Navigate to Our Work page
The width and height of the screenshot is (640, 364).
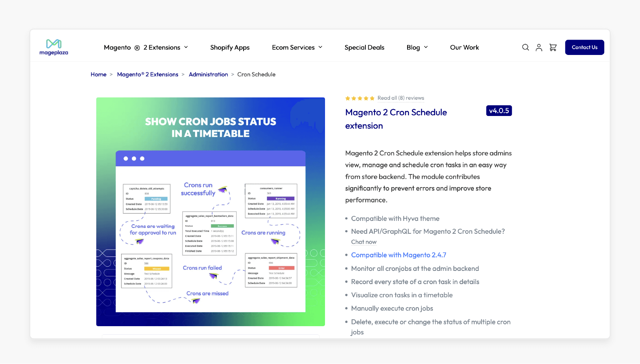click(x=464, y=47)
